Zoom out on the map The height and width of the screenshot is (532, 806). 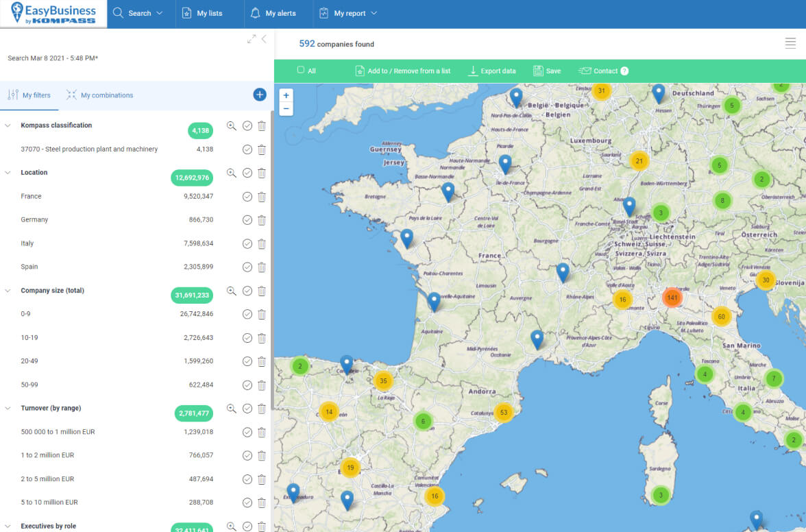(286, 109)
